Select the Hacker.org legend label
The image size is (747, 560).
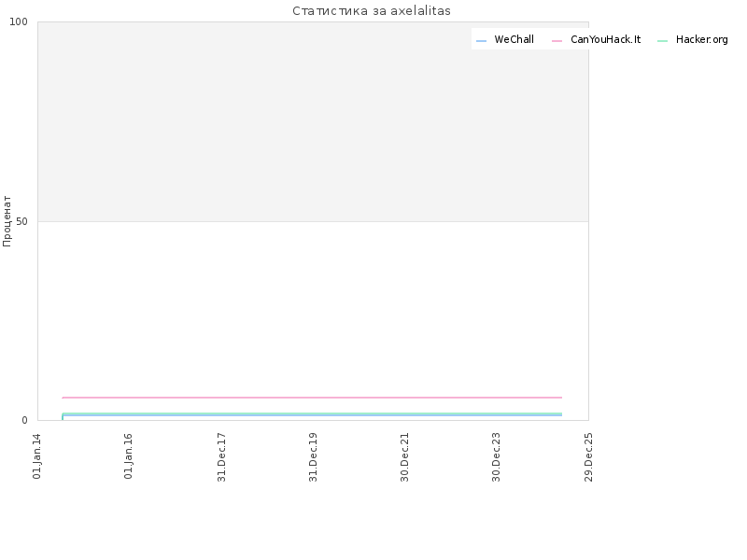(x=702, y=39)
